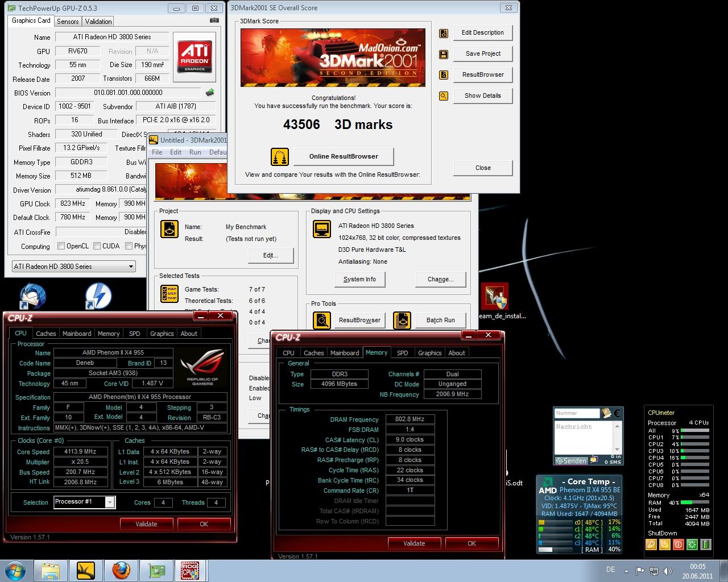Click the green restart icon in CPUmeter
The width and height of the screenshot is (728, 582).
(x=692, y=544)
